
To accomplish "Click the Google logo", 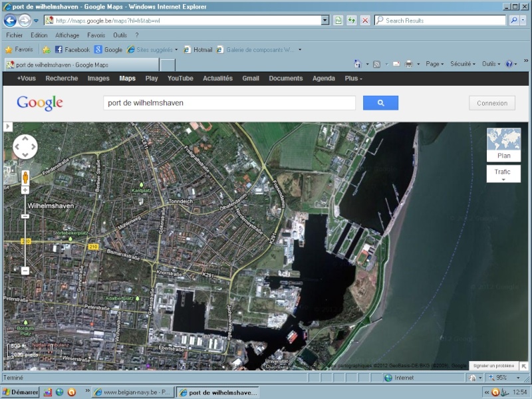I will tap(40, 103).
